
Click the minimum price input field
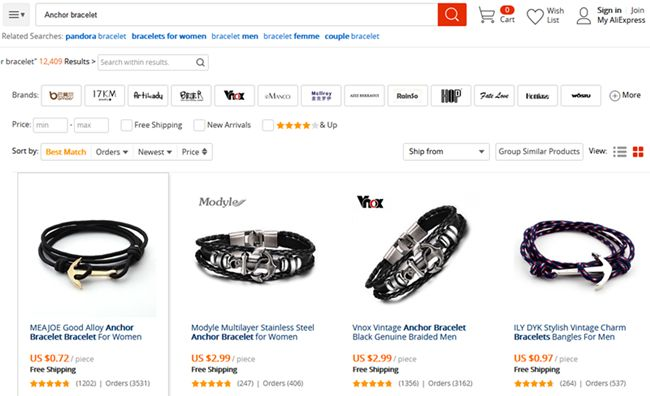pos(50,125)
